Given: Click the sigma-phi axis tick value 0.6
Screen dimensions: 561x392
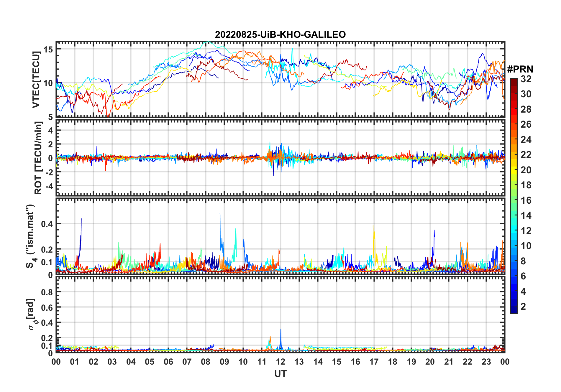Looking at the screenshot, I should [47, 307].
